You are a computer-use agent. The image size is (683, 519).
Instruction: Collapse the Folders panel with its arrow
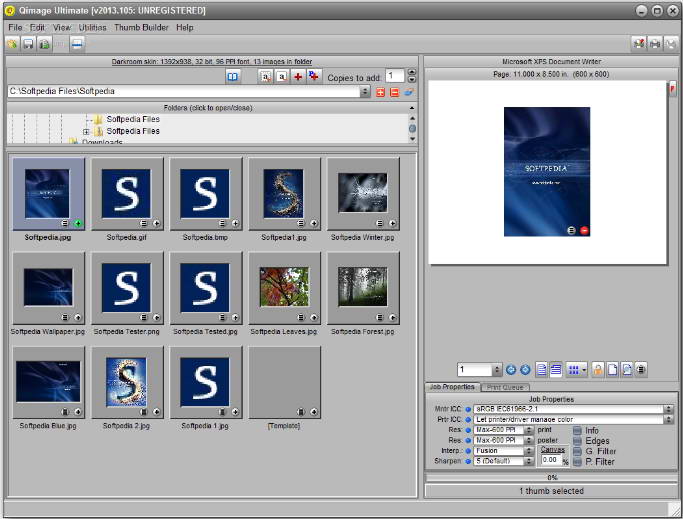point(412,108)
